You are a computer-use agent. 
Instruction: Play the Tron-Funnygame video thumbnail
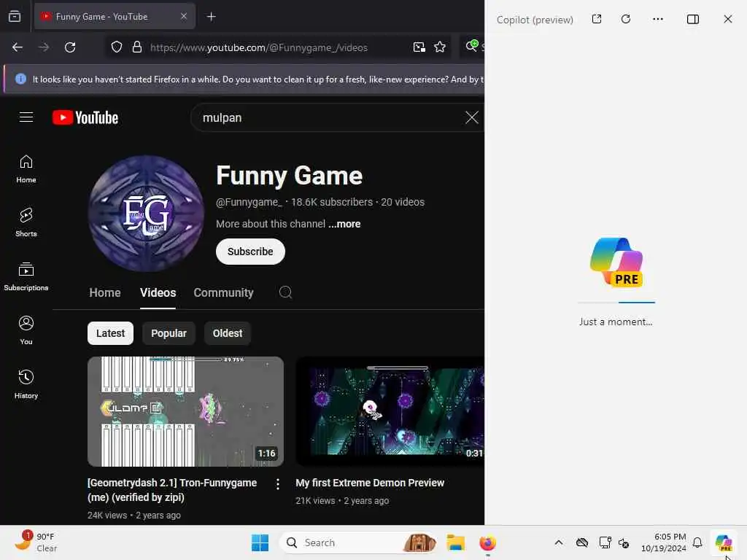point(186,411)
